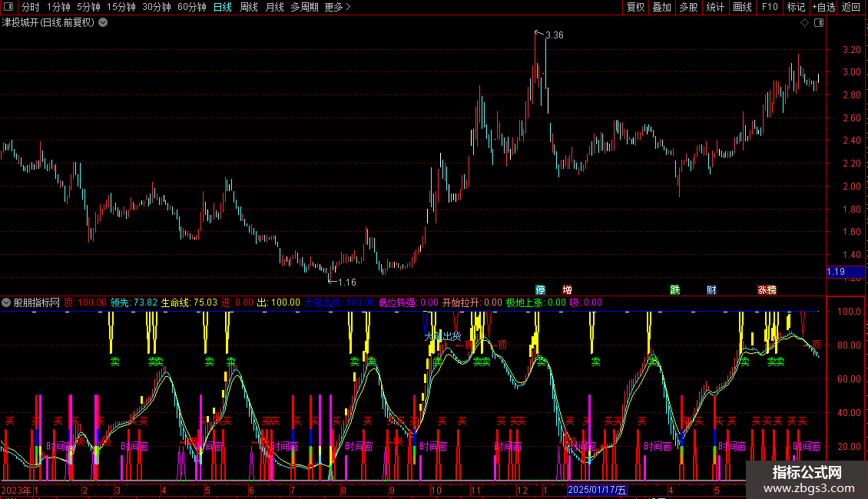Switch to the 周线 weekly period
The height and width of the screenshot is (499, 868).
[249, 7]
